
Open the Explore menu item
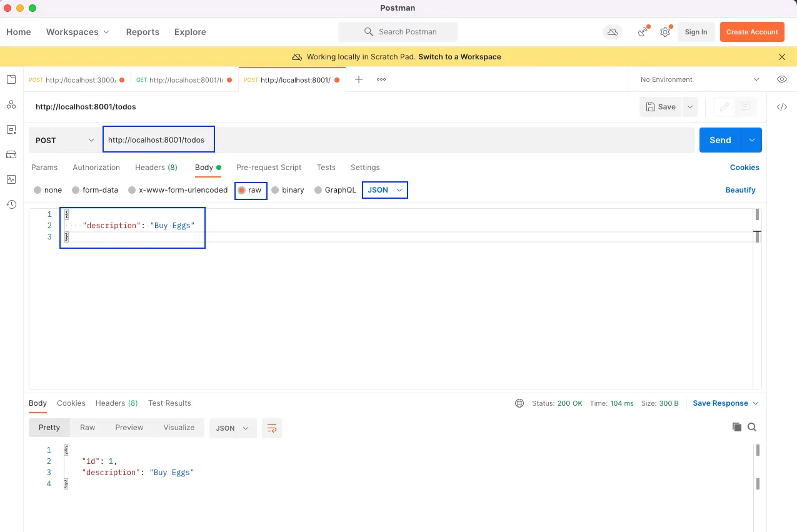click(190, 32)
